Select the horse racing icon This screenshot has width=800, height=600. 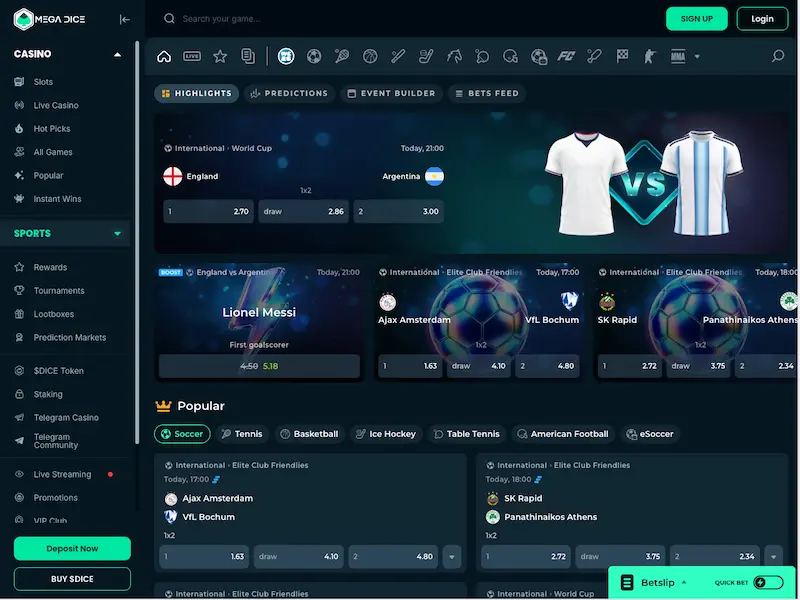coord(454,56)
